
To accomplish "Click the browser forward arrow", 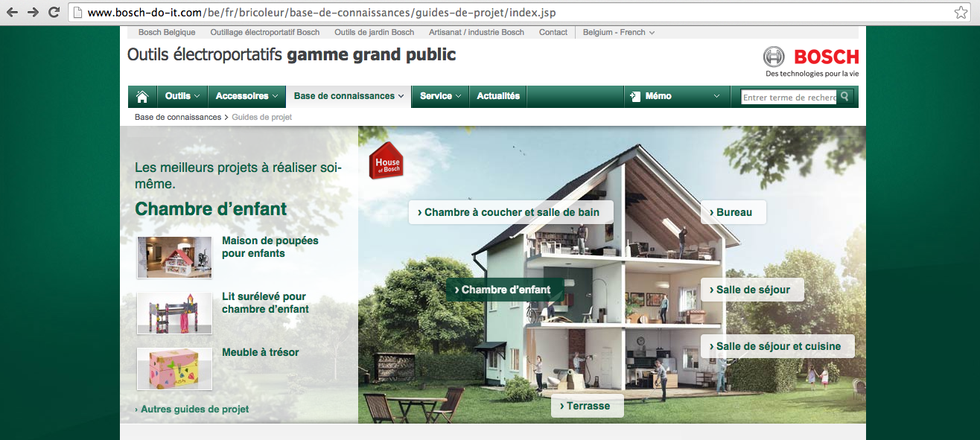I will click(33, 13).
